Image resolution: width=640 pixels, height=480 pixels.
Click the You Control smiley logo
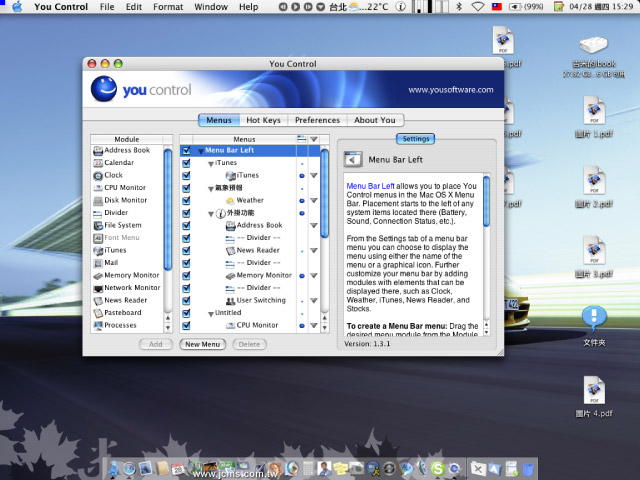pos(104,89)
